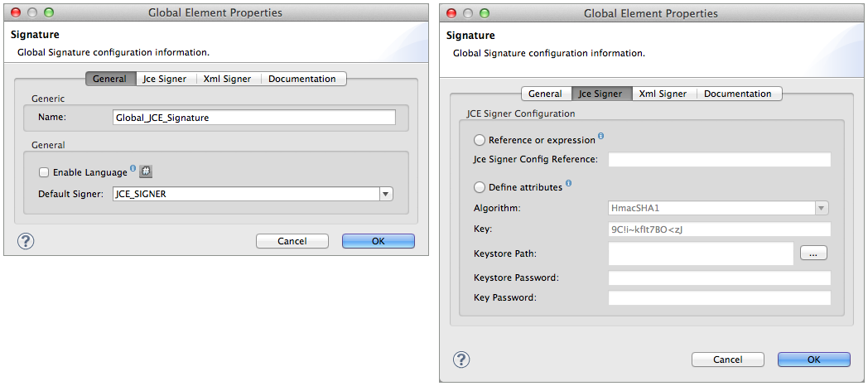Switch to Xml Signer tab in JCE Signer Configuration dialog
This screenshot has height=386, width=868.
tap(663, 94)
